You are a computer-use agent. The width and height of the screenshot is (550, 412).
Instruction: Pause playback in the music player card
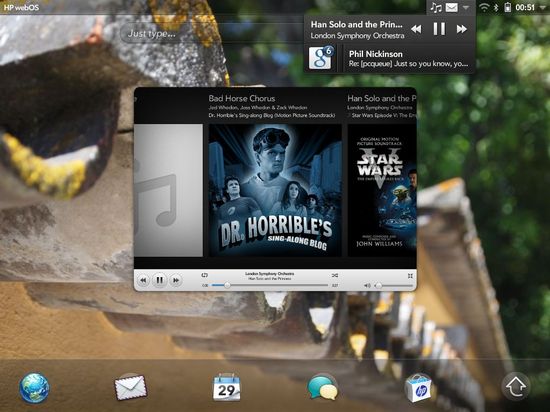(159, 280)
